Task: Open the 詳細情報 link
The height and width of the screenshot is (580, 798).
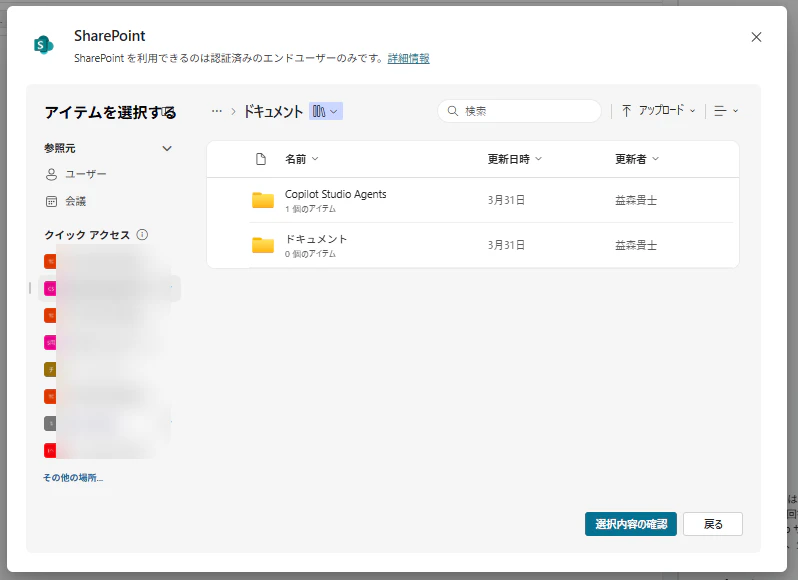Action: click(408, 59)
